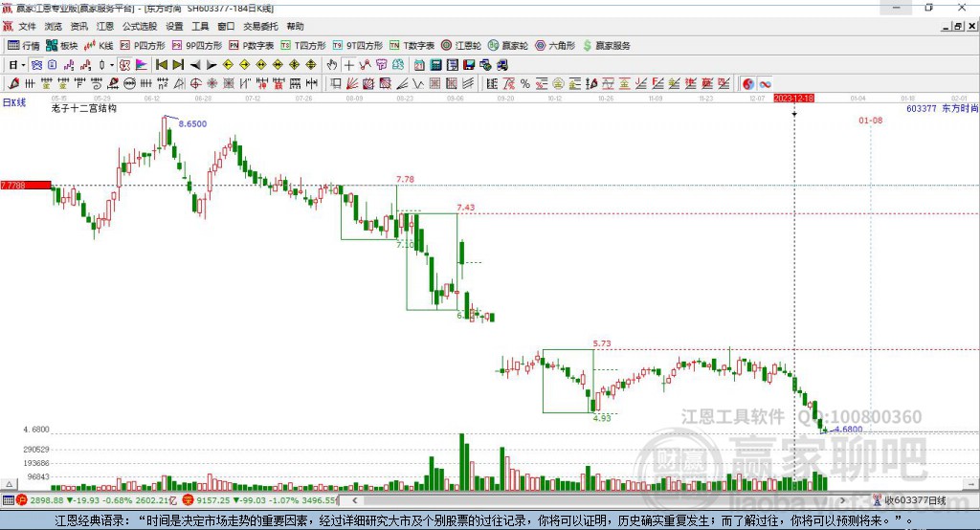Select the Gann fan tool
Image resolution: width=980 pixels, height=530 pixels.
pos(352,84)
